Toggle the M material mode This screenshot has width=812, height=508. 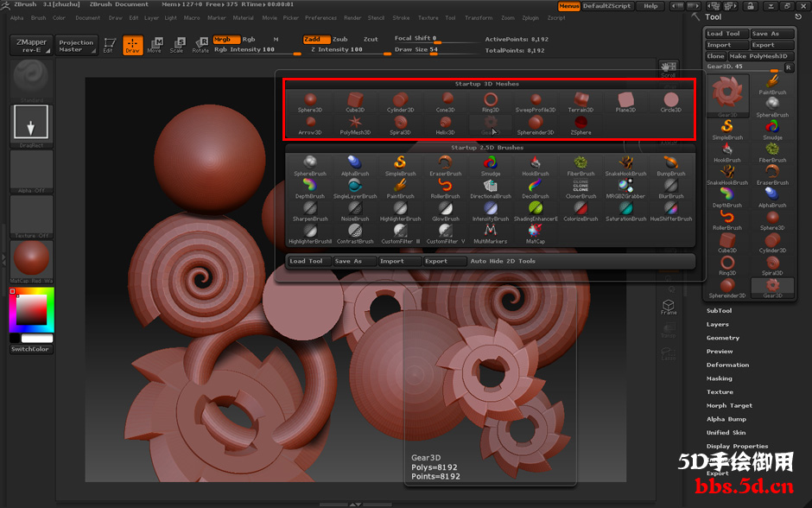point(276,40)
